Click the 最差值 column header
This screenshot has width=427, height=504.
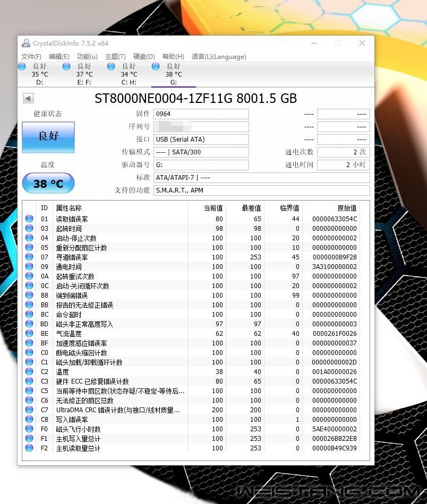[245, 208]
